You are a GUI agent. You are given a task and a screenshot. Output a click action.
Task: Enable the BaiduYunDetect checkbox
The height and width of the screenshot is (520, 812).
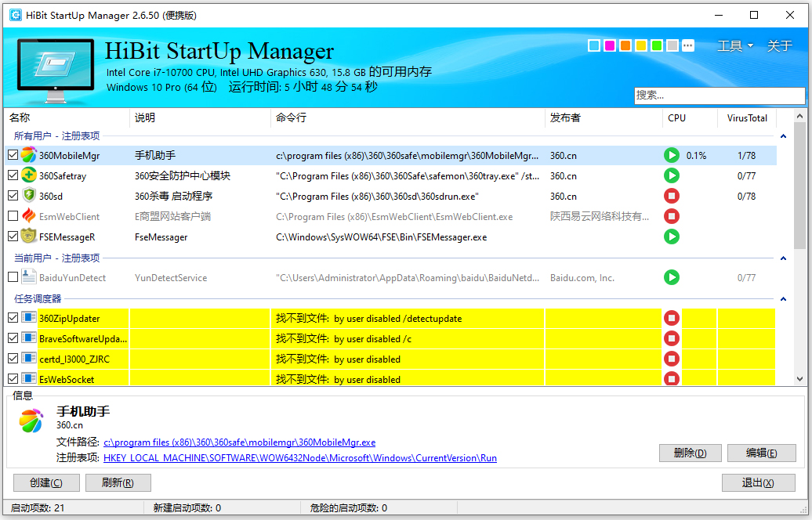click(13, 276)
